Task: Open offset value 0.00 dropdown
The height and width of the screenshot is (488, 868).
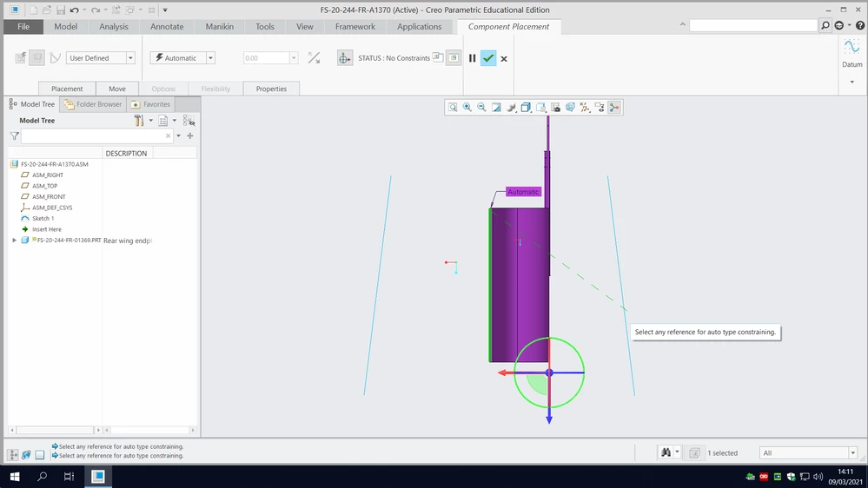Action: pyautogui.click(x=294, y=57)
